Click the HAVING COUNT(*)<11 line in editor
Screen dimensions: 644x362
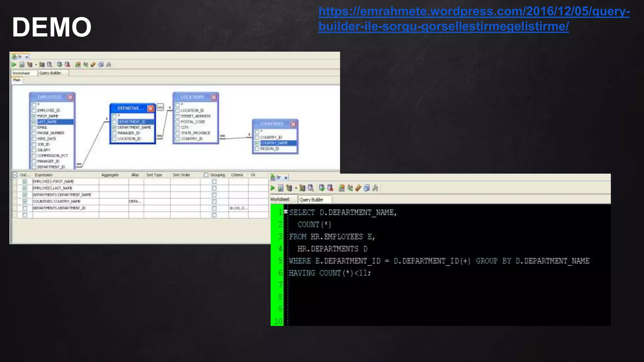pos(330,273)
